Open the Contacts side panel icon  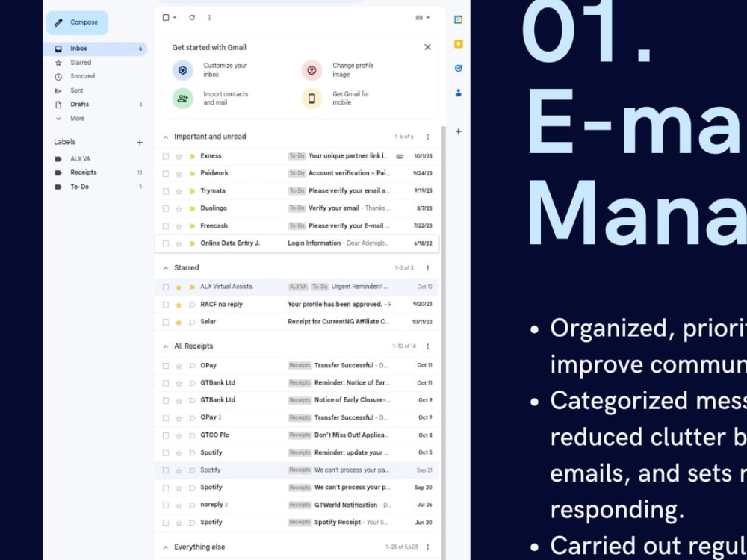pyautogui.click(x=459, y=93)
